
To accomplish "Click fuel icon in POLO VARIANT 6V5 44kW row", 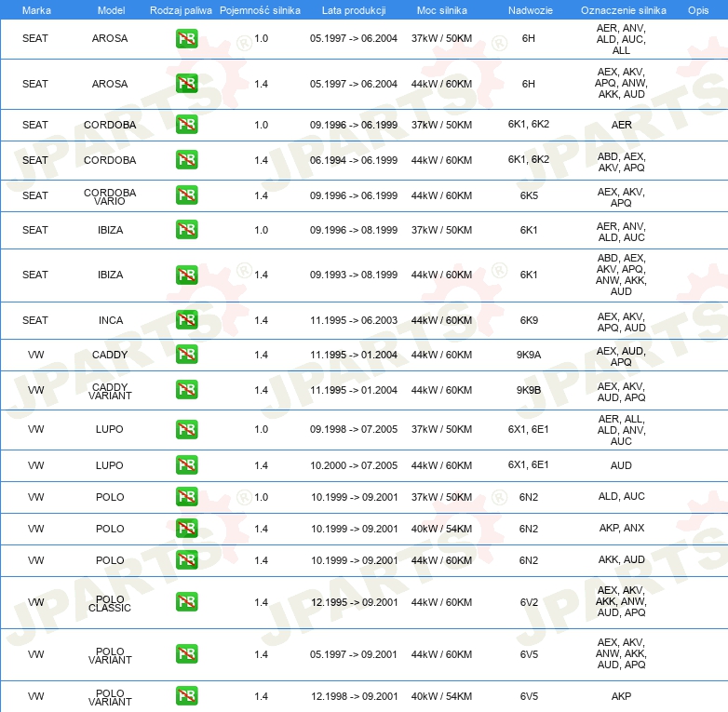I will point(186,654).
